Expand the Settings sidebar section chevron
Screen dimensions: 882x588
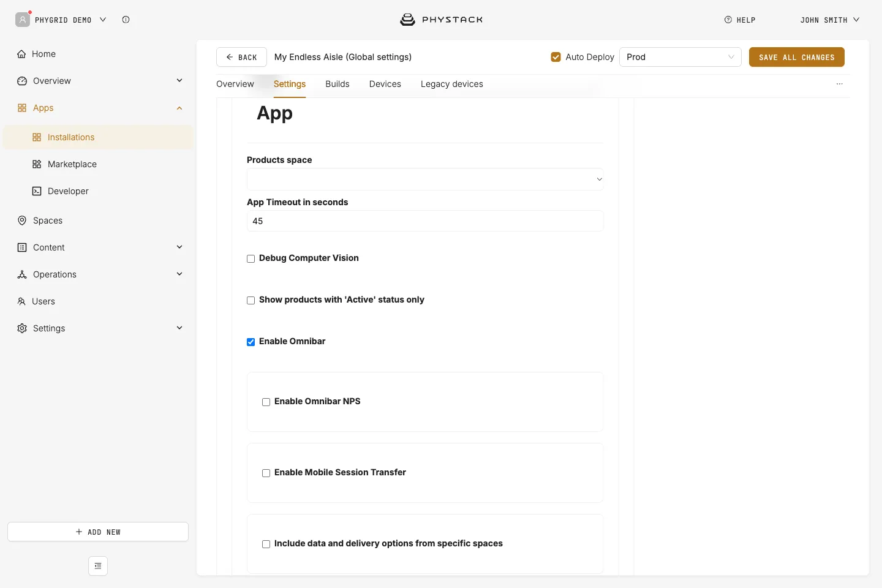[179, 328]
